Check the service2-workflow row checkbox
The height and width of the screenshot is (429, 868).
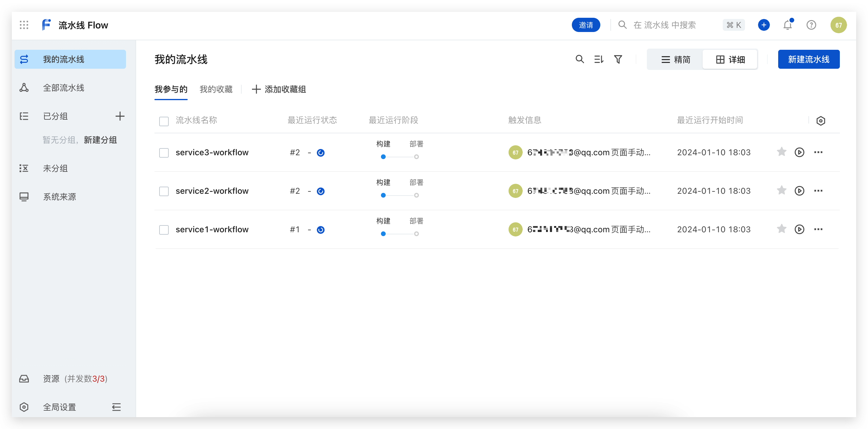tap(164, 191)
